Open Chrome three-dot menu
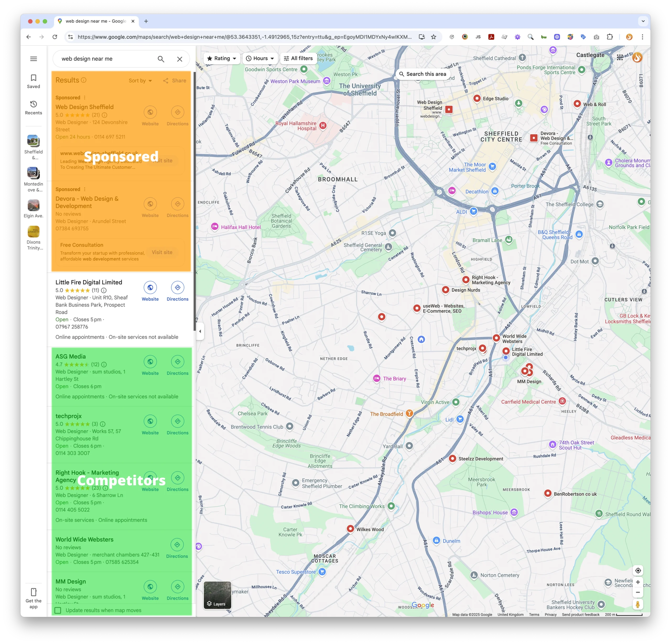 (x=642, y=37)
